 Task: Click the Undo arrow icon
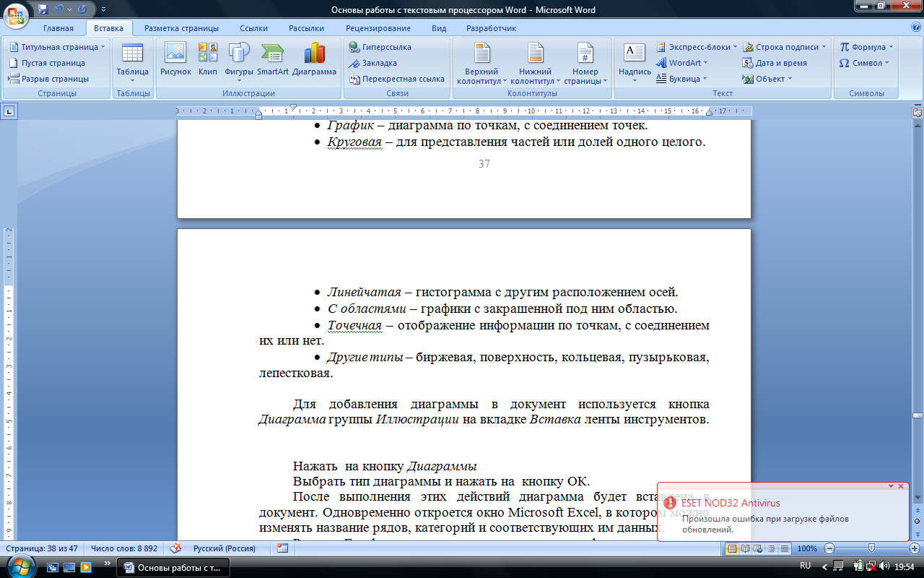coord(59,9)
